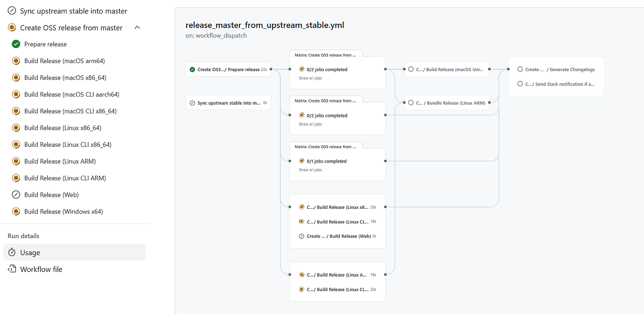Click the skipped icon on the graph's Sync upstream node
Image resolution: width=644 pixels, height=314 pixels.
click(x=192, y=103)
